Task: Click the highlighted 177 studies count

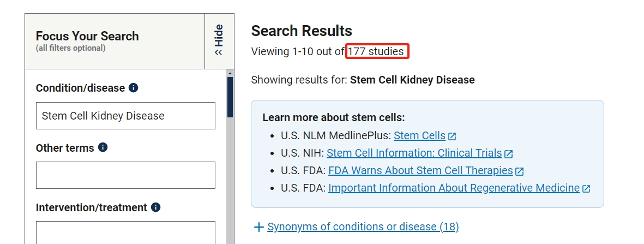Action: point(377,51)
